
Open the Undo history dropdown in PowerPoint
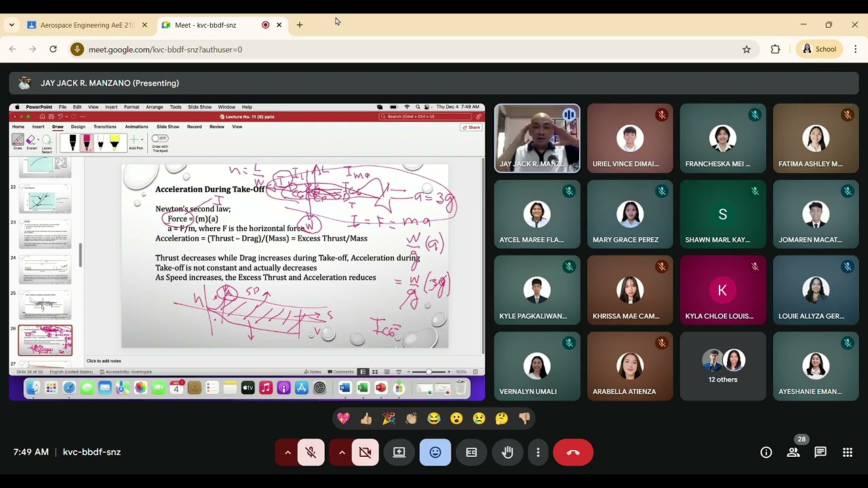click(66, 117)
